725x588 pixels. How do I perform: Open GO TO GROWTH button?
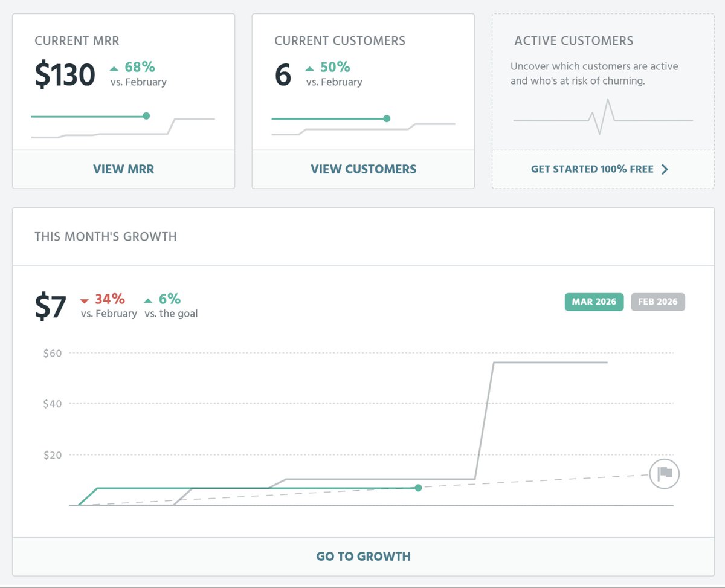(x=363, y=557)
